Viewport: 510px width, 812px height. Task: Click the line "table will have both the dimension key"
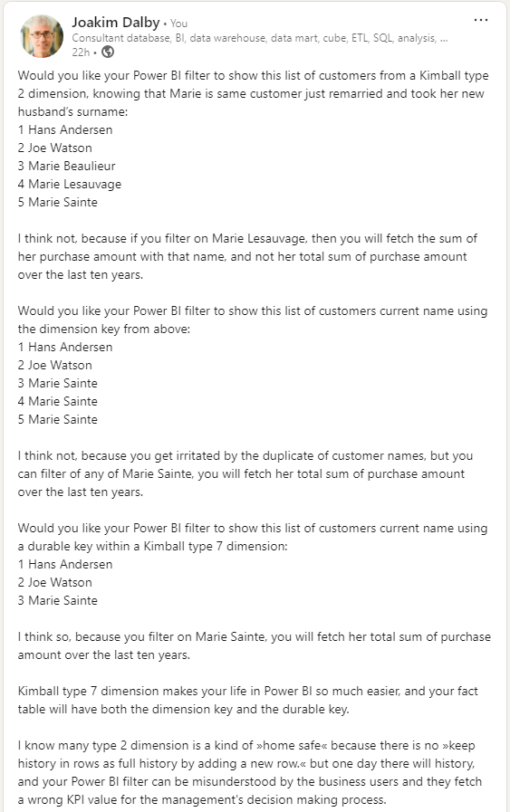[184, 709]
